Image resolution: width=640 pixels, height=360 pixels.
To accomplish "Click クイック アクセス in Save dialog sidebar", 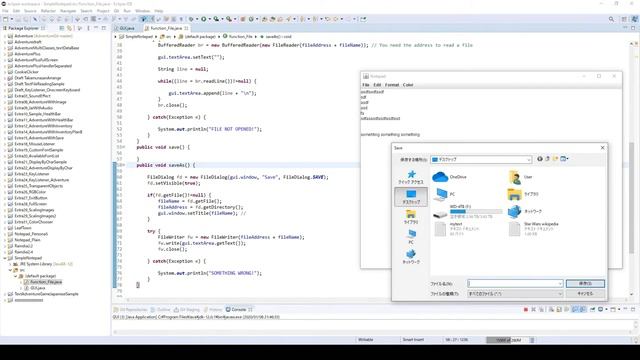I will (411, 177).
